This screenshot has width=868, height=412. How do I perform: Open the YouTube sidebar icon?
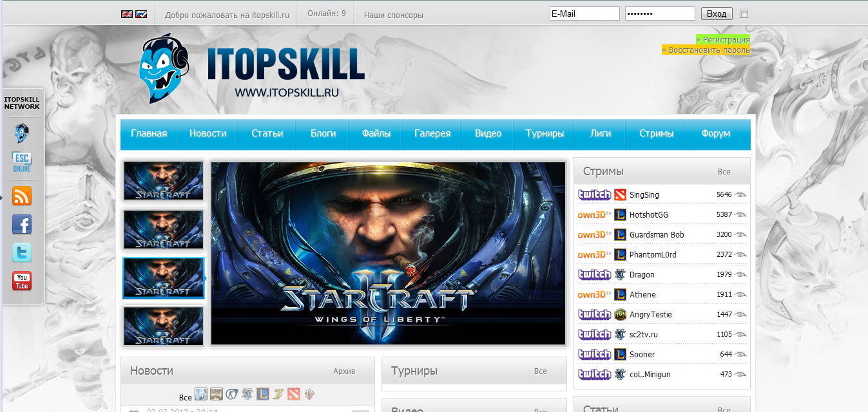tap(22, 281)
